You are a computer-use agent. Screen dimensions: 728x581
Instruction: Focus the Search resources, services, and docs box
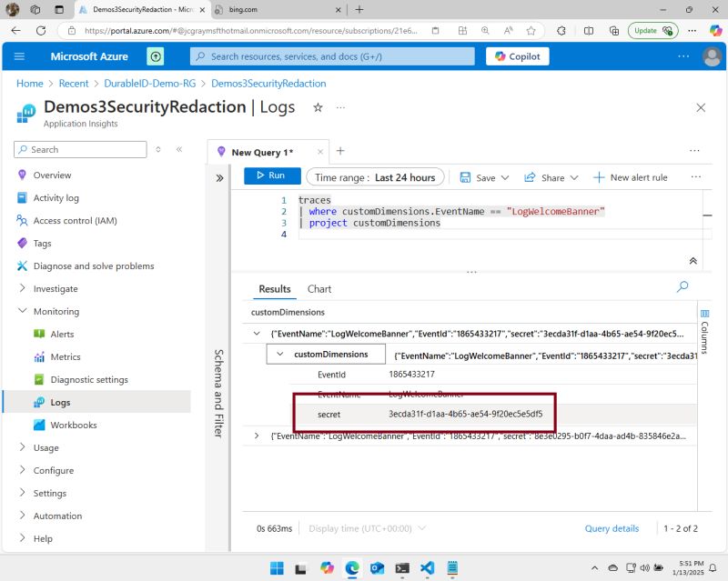tap(332, 56)
